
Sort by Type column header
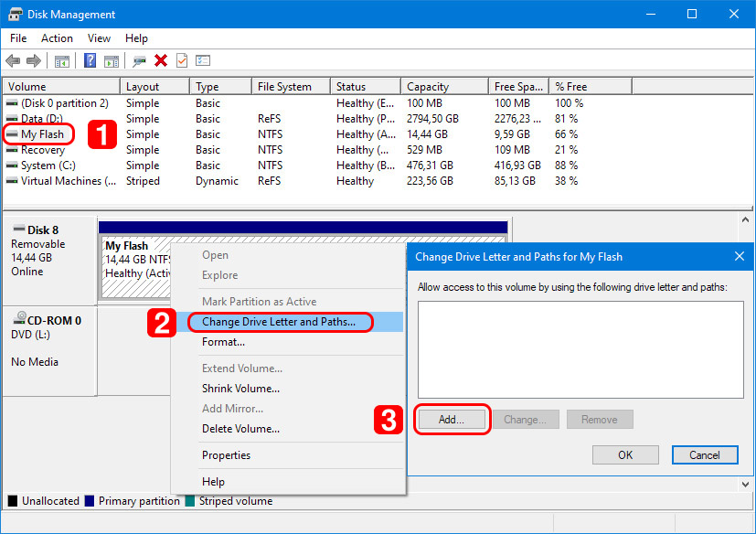click(221, 86)
